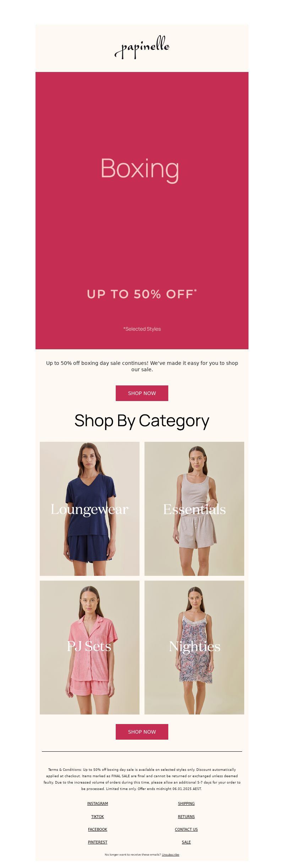Image resolution: width=284 pixels, height=868 pixels.
Task: Open the Essentials category image
Action: pyautogui.click(x=194, y=508)
